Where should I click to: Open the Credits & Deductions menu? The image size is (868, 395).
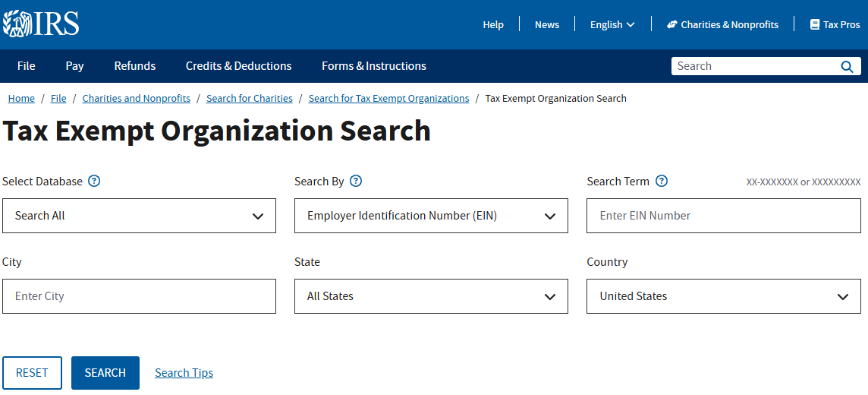click(x=238, y=66)
